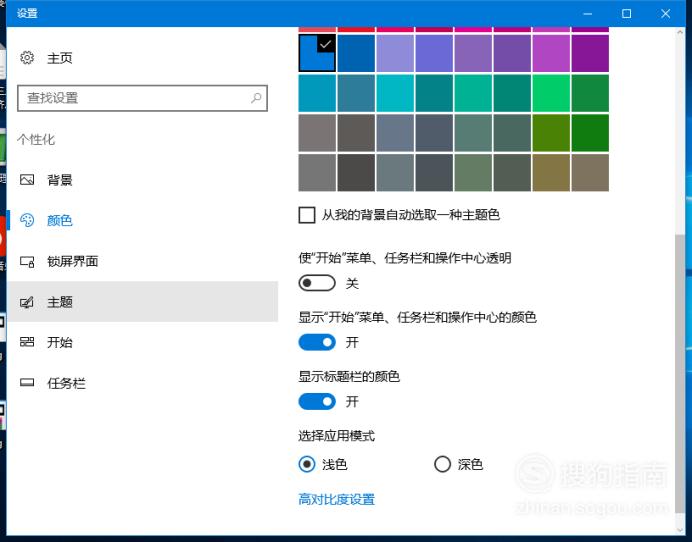Toggle the 显示标题栏的颜色 switch
692x542 pixels.
point(317,401)
